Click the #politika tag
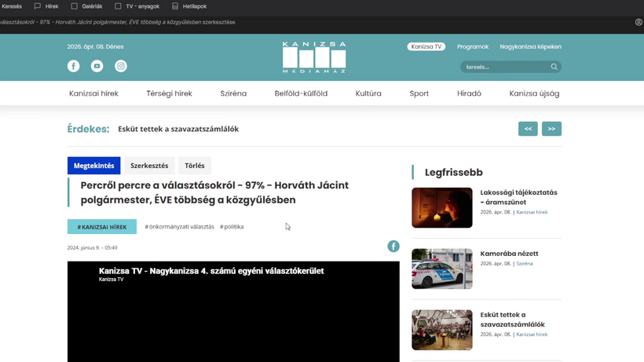644x362 pixels. (x=232, y=227)
